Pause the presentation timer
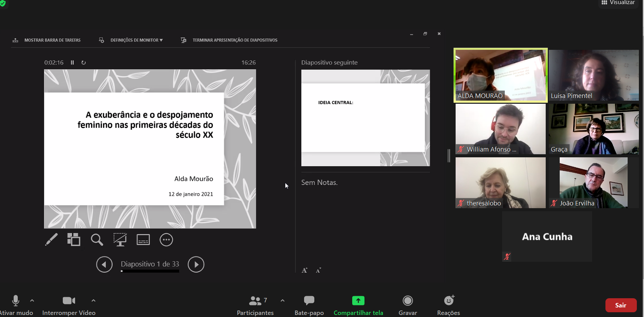 (x=72, y=62)
